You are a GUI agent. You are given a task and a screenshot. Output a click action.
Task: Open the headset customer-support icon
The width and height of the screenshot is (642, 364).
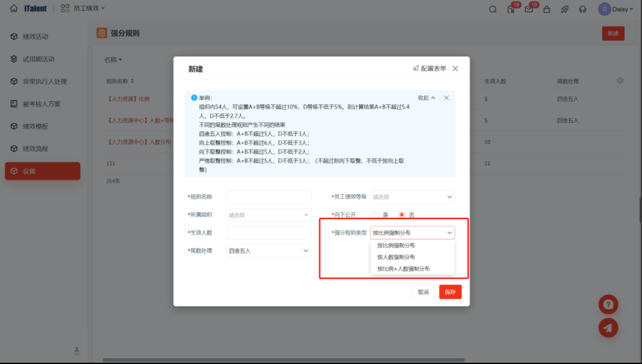click(x=583, y=9)
